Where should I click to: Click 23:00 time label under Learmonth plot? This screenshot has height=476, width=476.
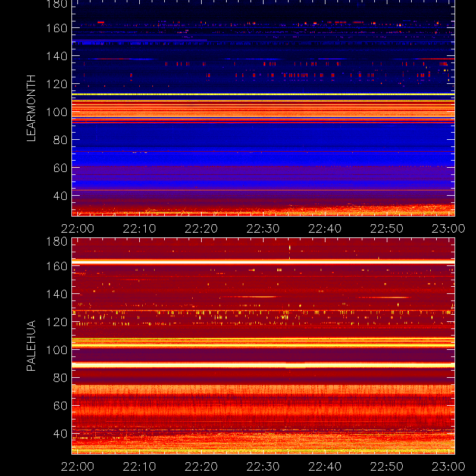449,228
